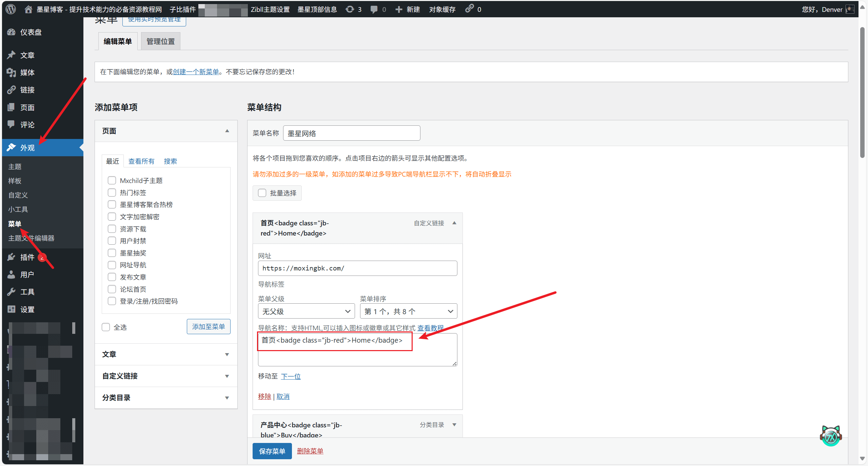The height and width of the screenshot is (466, 868).
Task: Check the 资源下载 page checkbox
Action: (112, 228)
